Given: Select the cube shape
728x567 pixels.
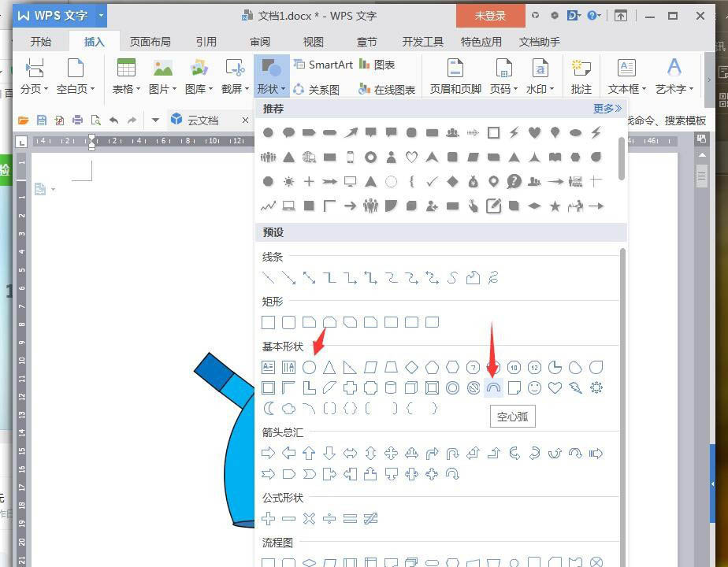Looking at the screenshot, I should pos(411,388).
